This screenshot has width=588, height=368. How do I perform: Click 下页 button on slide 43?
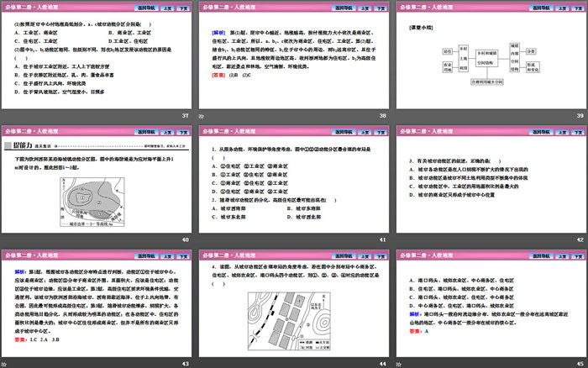(183, 256)
